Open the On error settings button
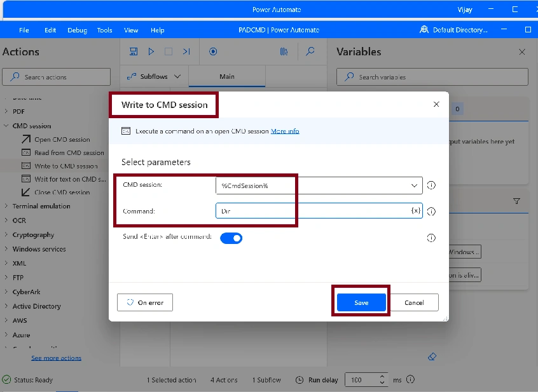Viewport: 538px width, 392px height. point(145,302)
